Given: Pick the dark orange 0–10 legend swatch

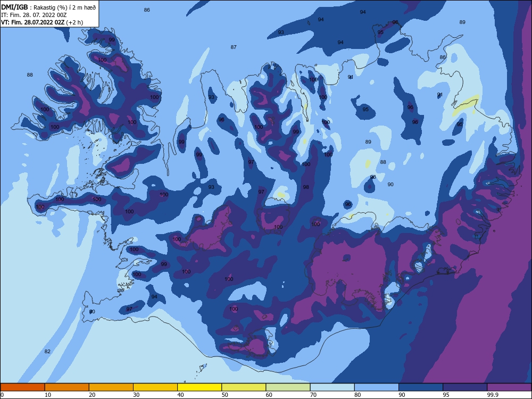Looking at the screenshot, I should [23, 387].
